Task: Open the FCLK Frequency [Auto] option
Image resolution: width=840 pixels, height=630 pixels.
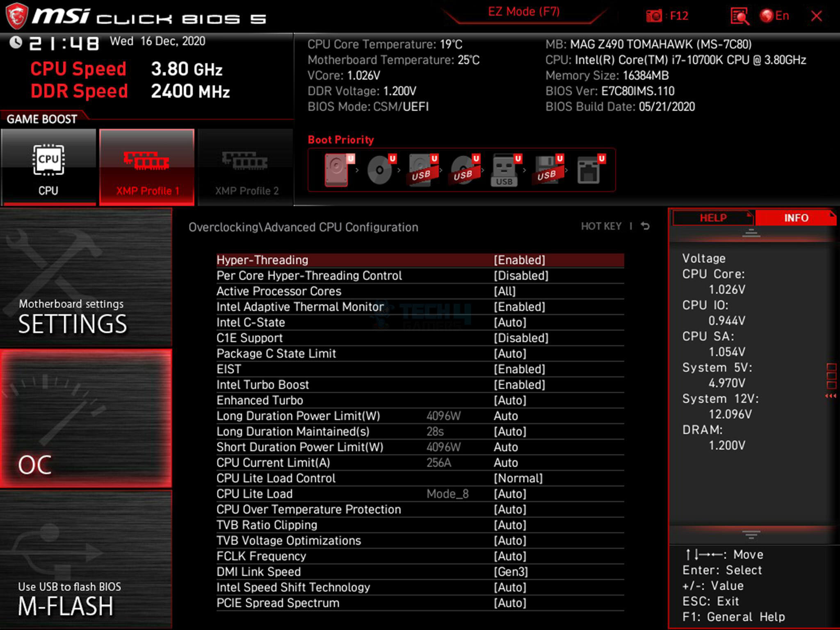Action: 420,556
